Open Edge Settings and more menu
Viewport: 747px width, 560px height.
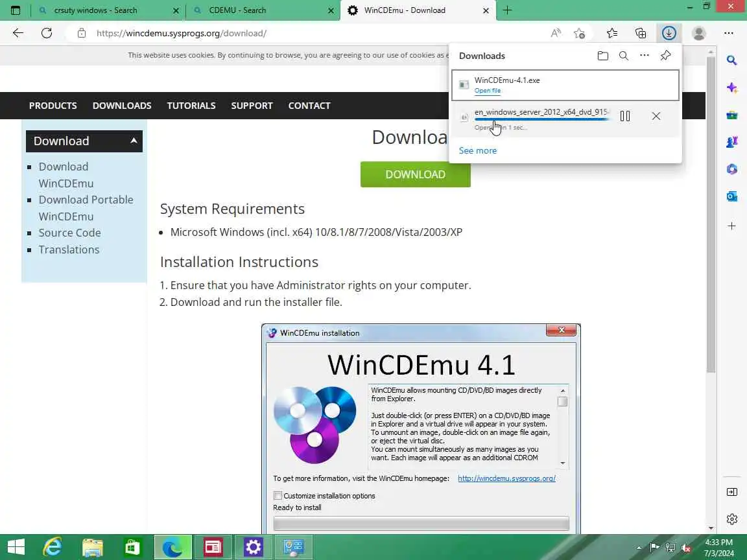(x=728, y=33)
